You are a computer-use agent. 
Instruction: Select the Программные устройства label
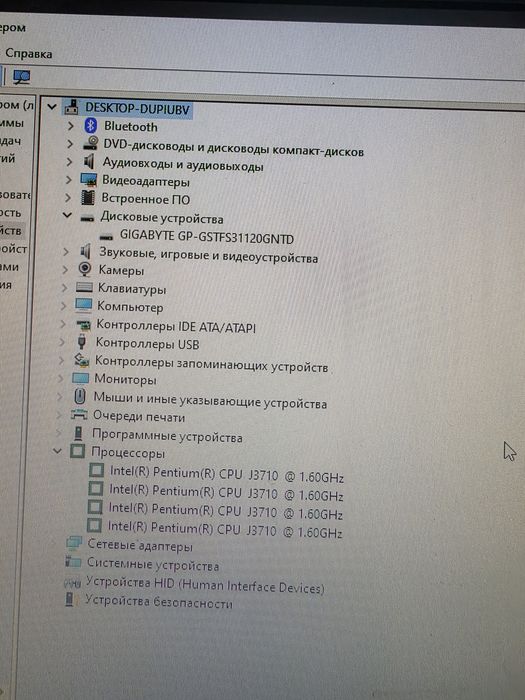(x=167, y=435)
